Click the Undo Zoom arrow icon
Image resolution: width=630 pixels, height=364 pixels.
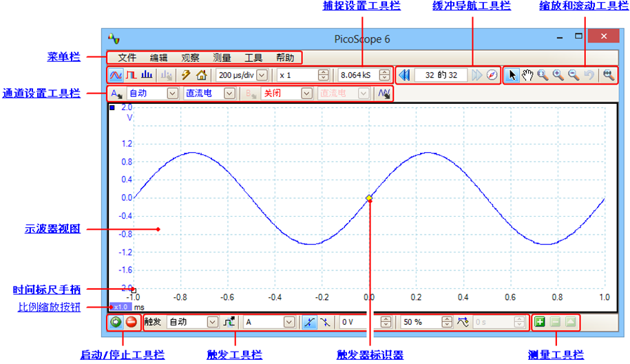[x=589, y=75]
